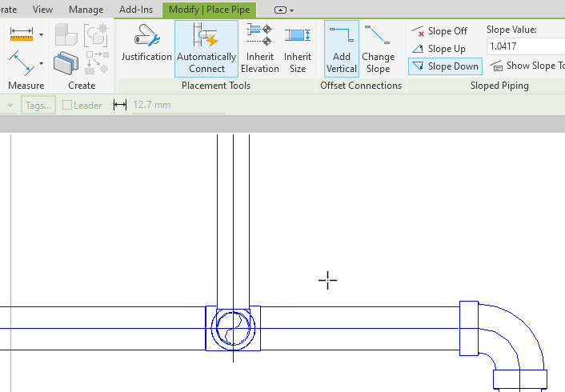565x392 pixels.
Task: Enable Inherit Elevation tool
Action: point(260,48)
